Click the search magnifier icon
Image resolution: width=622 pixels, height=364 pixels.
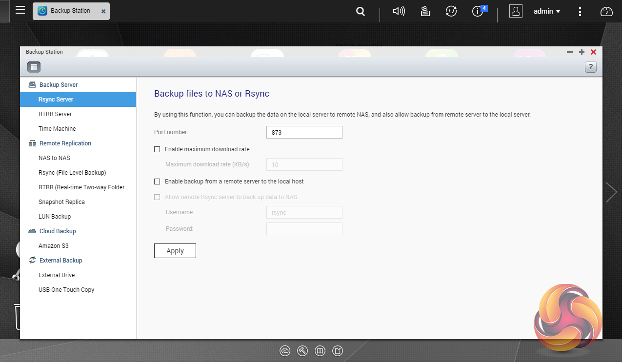pyautogui.click(x=361, y=11)
